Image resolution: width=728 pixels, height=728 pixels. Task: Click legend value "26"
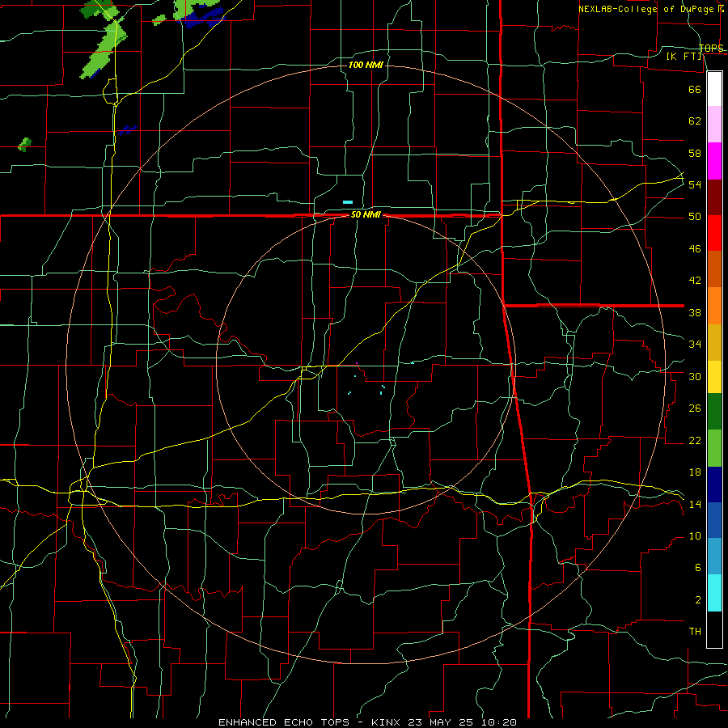point(695,408)
